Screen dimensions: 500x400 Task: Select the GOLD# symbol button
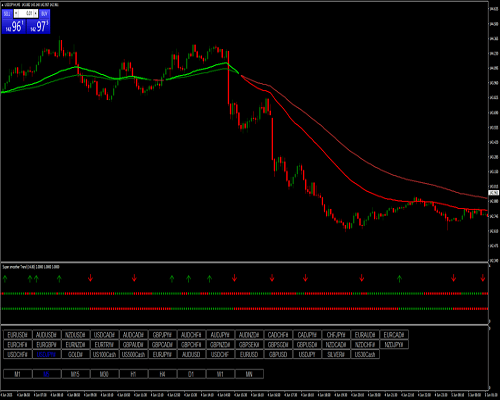tap(75, 354)
